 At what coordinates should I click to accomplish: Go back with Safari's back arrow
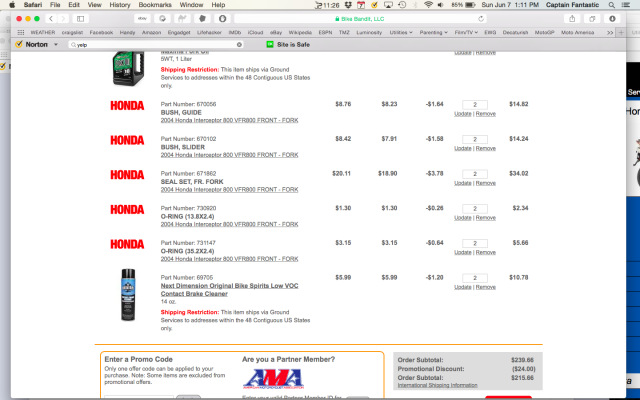point(51,19)
